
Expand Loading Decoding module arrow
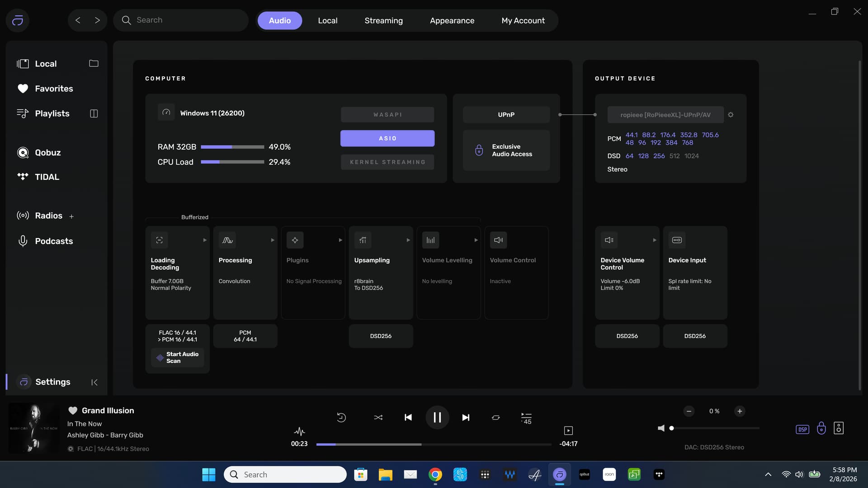coord(205,240)
